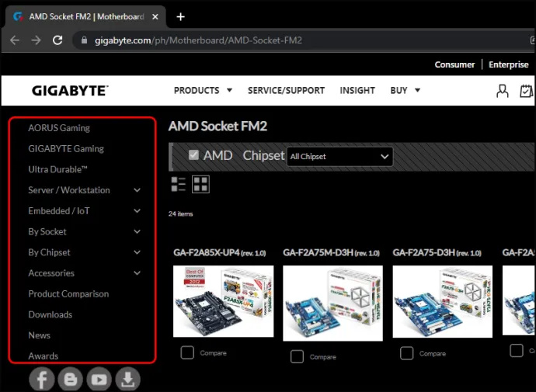This screenshot has width=536, height=392.
Task: Click the download circle icon
Action: (128, 379)
